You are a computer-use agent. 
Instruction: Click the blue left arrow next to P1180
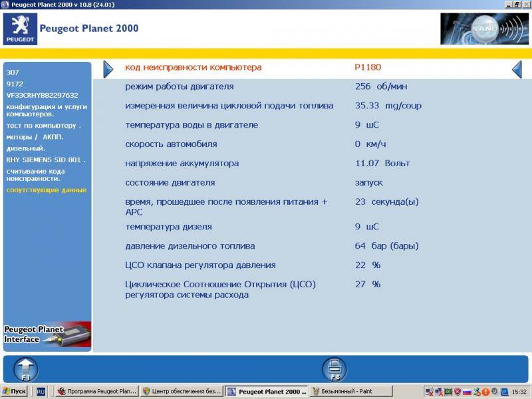pyautogui.click(x=517, y=68)
